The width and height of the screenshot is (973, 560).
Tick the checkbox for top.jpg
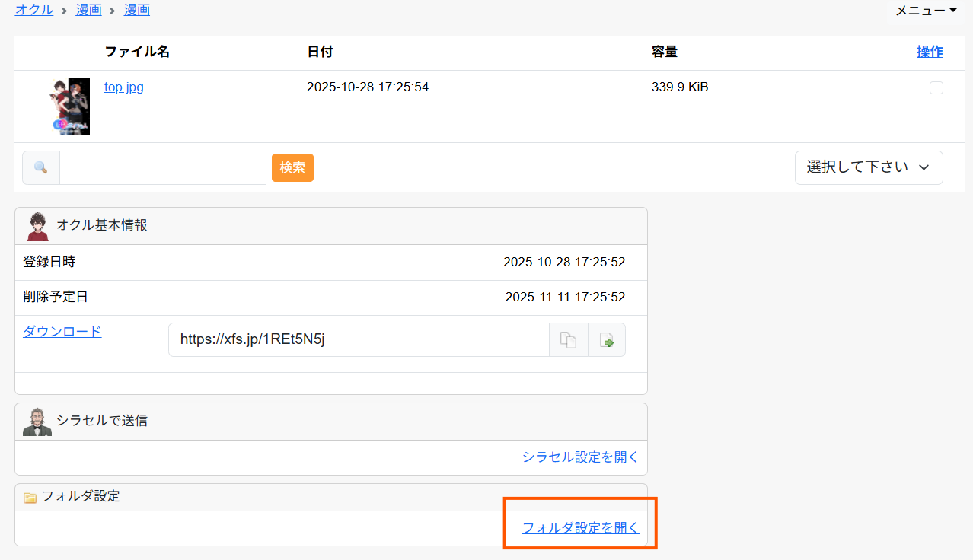click(x=936, y=88)
